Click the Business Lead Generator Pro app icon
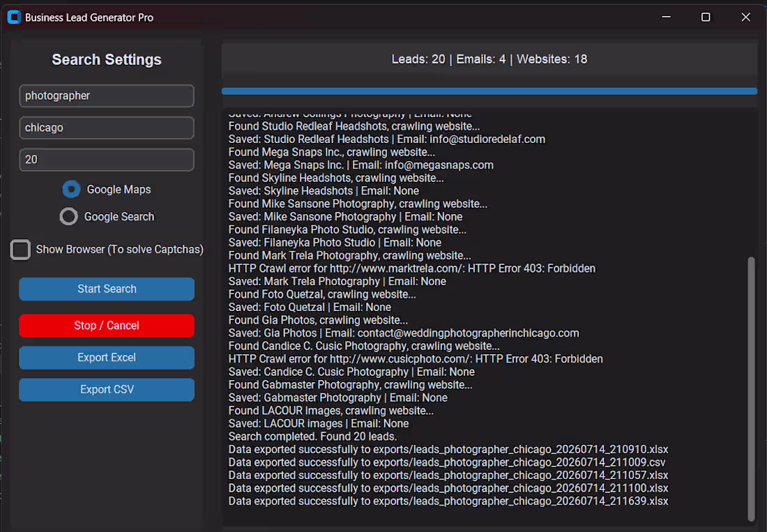 tap(14, 17)
